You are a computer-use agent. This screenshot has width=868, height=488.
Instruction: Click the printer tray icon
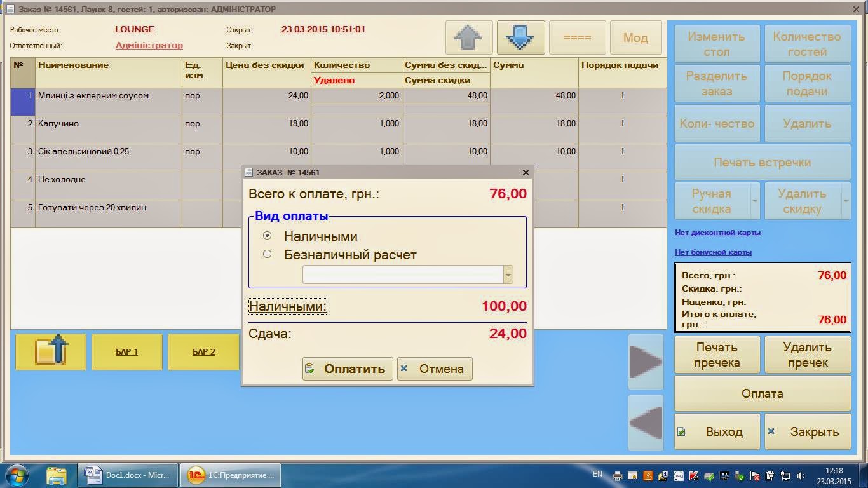(618, 476)
